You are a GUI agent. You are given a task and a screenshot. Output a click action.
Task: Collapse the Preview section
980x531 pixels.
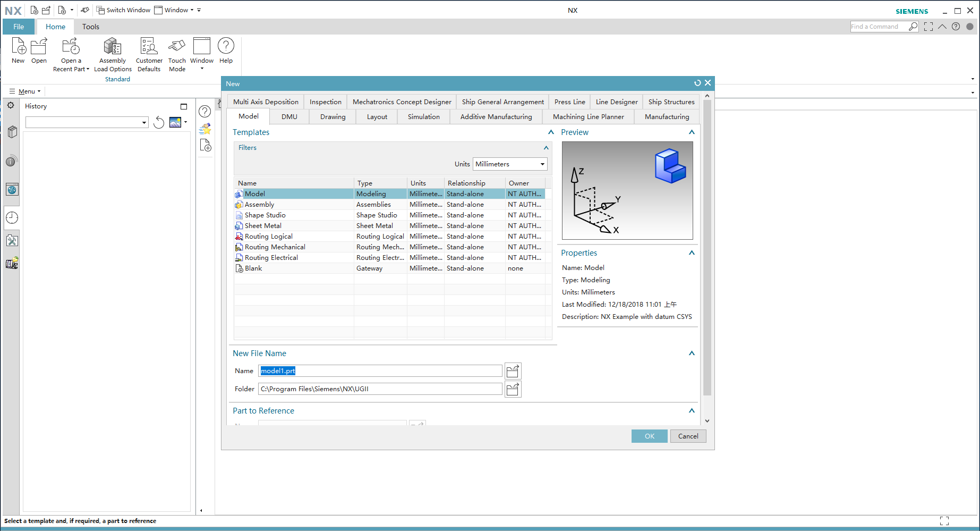click(x=692, y=132)
